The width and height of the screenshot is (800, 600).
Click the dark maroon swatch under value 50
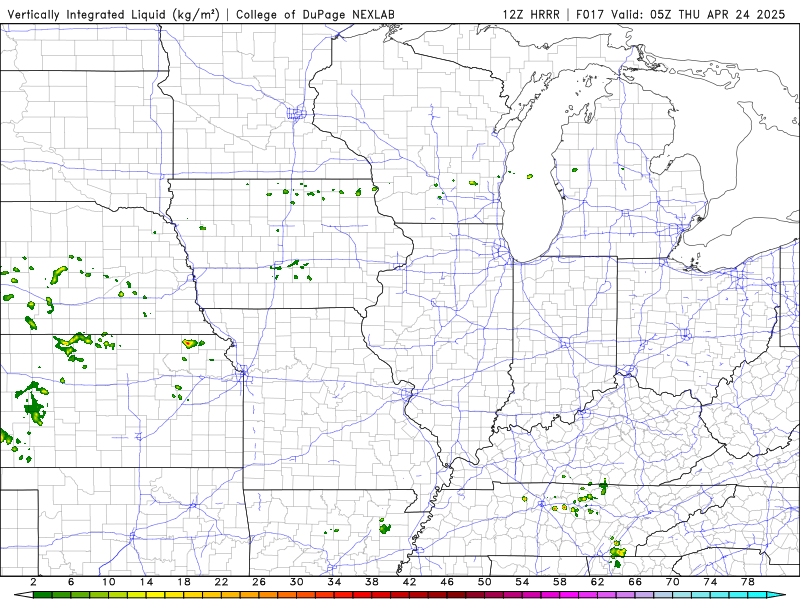pos(494,595)
